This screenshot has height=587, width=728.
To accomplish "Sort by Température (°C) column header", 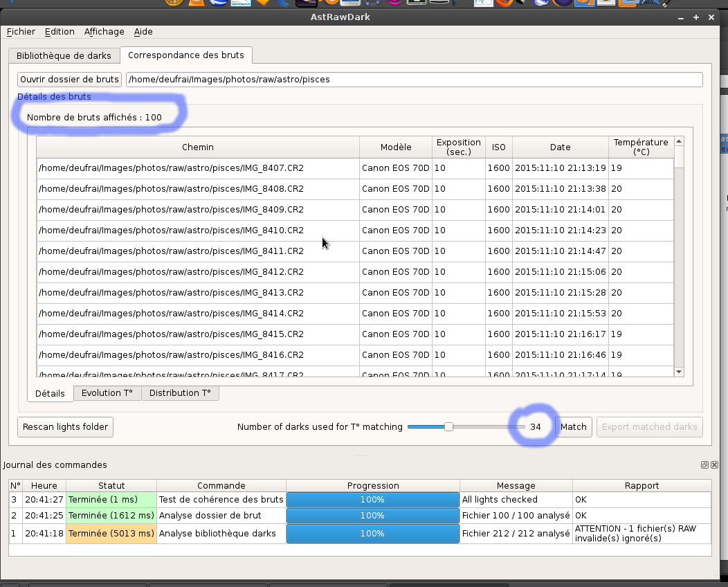I will pyautogui.click(x=641, y=147).
